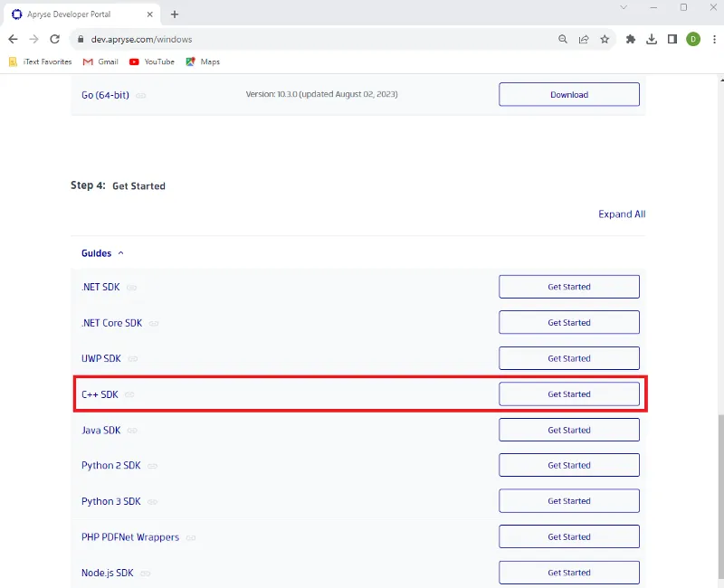
Task: Click the UWP SDK label
Action: point(101,358)
